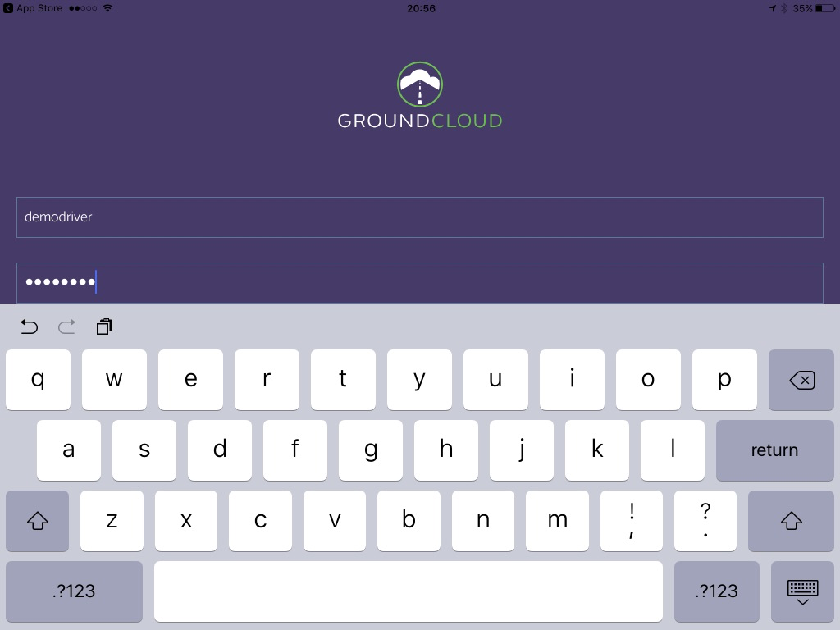
Task: Select the password field
Action: [420, 283]
